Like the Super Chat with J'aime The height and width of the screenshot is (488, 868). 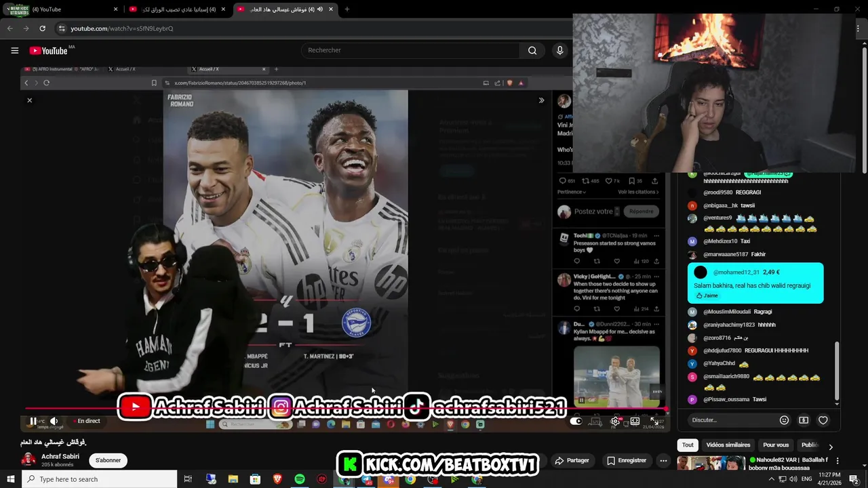coord(707,296)
